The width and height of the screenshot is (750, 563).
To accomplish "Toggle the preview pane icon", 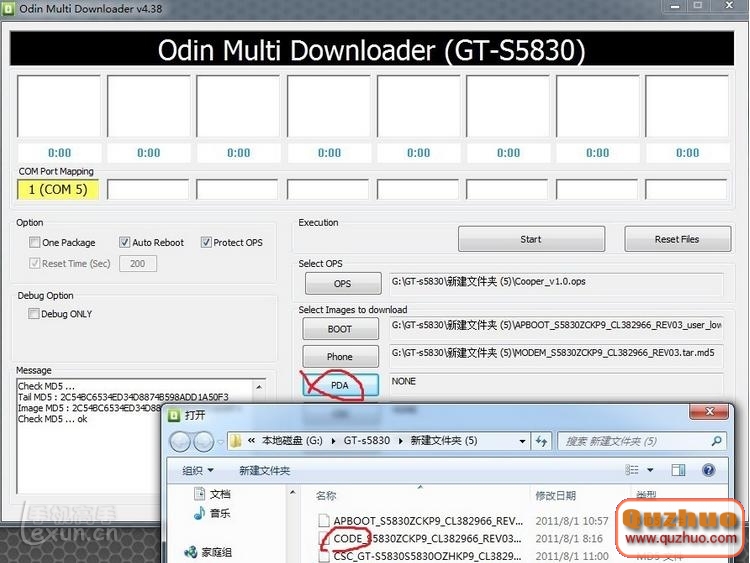I will point(678,470).
